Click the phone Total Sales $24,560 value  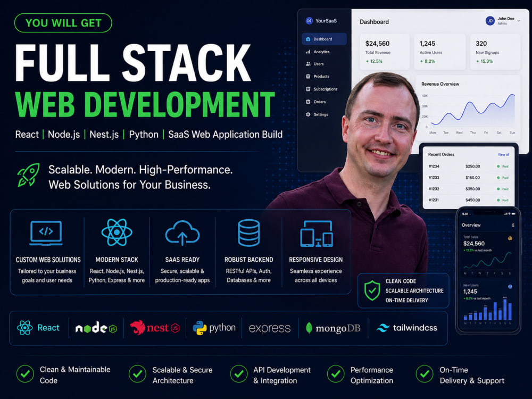point(473,244)
